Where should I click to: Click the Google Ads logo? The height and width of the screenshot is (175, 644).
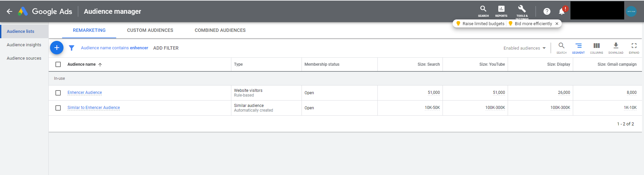[45, 11]
